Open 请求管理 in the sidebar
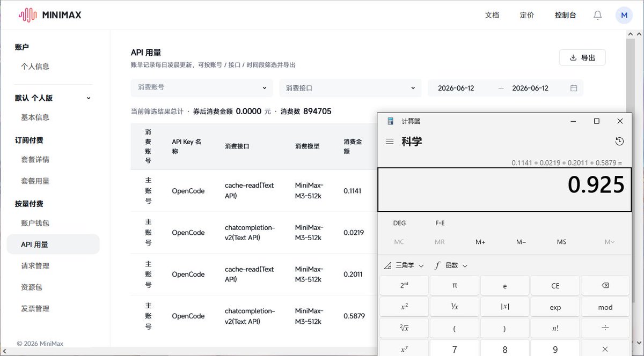This screenshot has width=644, height=356. click(35, 266)
